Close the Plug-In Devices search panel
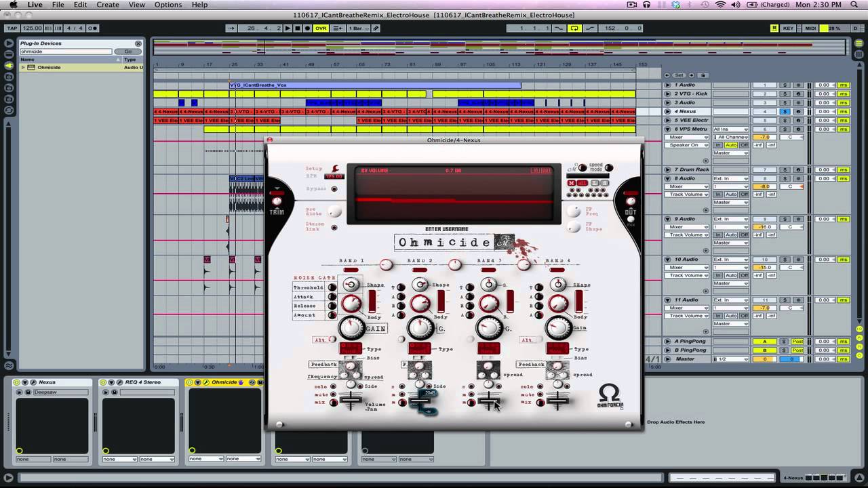 click(138, 43)
